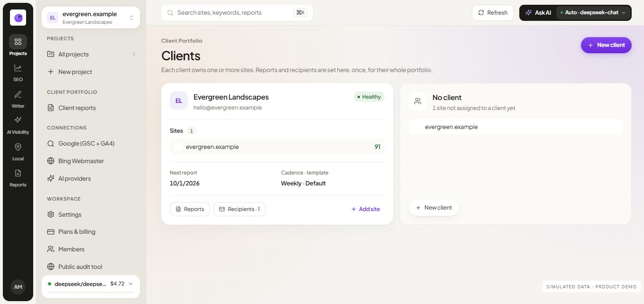The width and height of the screenshot is (644, 304).
Task: Click the search magnifier icon
Action: click(170, 13)
